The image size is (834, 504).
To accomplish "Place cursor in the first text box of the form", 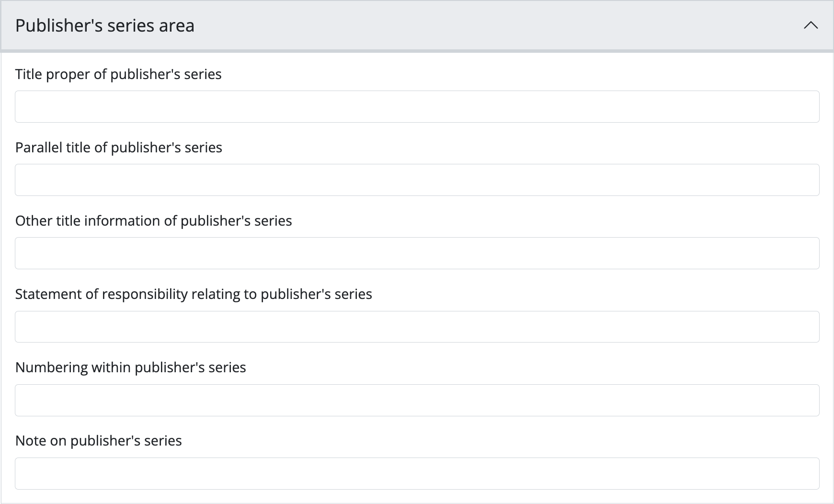I will [417, 106].
